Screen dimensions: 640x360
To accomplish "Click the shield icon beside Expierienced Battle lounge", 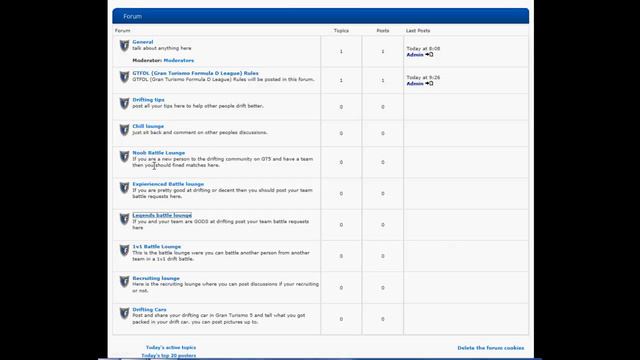I will tap(124, 188).
